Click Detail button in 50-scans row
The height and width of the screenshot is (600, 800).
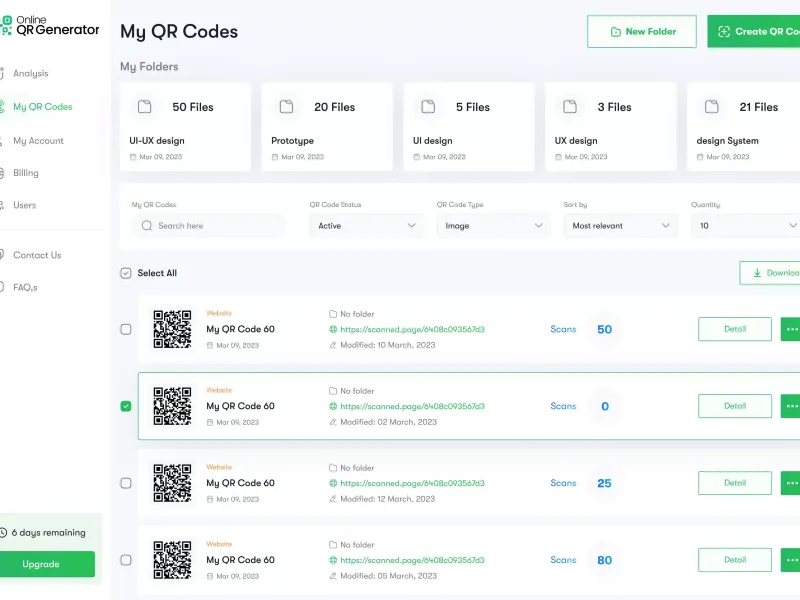coord(735,329)
